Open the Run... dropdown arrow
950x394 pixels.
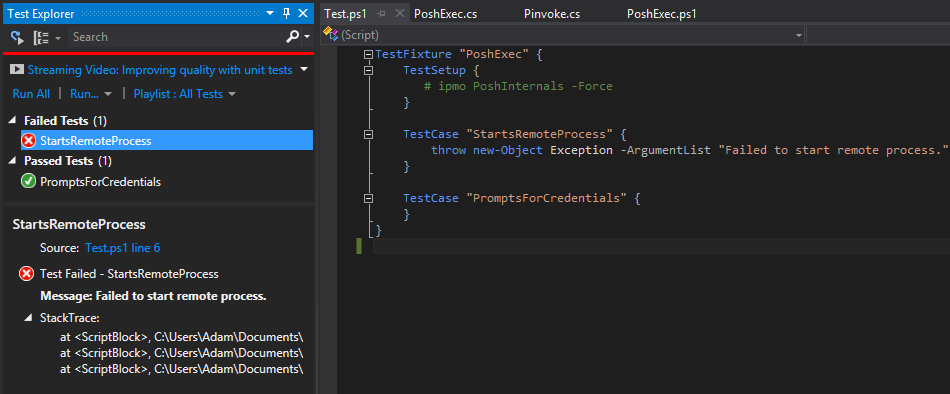[x=108, y=95]
